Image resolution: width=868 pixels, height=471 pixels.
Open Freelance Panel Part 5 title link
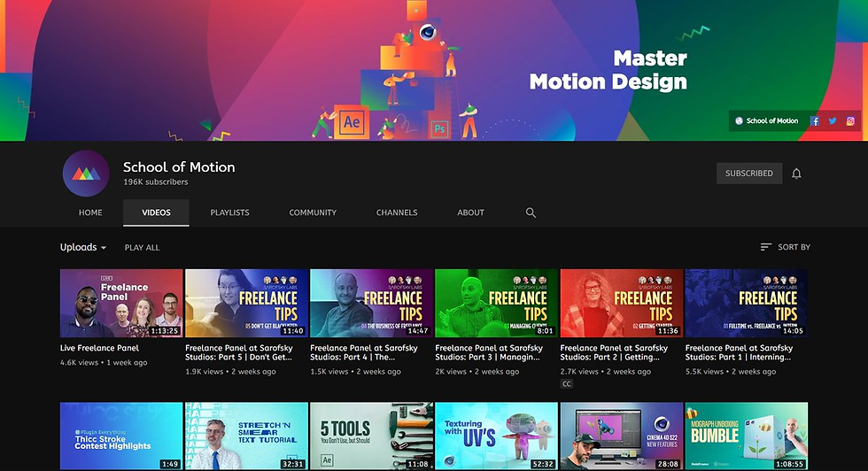(238, 352)
